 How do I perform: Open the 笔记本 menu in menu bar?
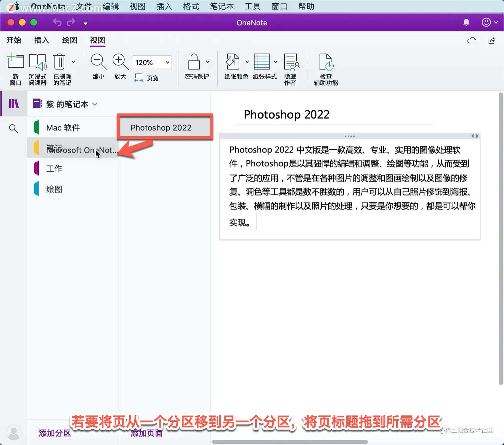pyautogui.click(x=222, y=6)
